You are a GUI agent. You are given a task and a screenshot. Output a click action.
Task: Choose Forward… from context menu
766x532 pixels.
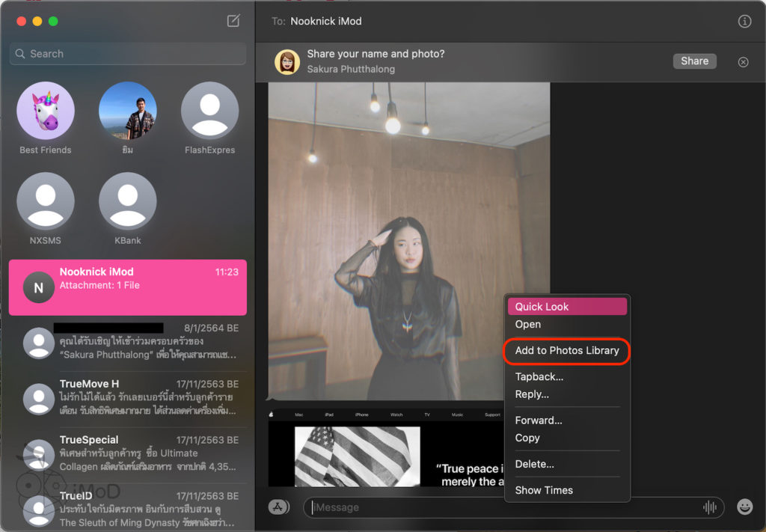click(539, 421)
